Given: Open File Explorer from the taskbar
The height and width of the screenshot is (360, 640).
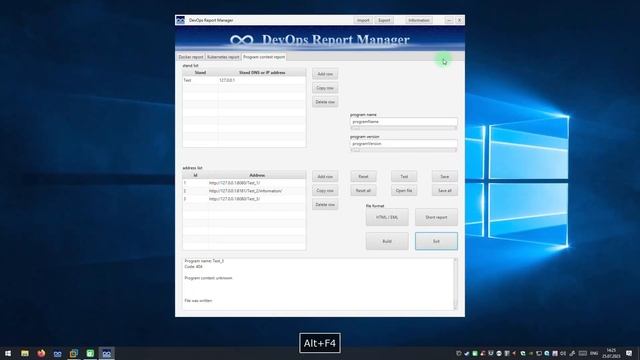Looking at the screenshot, I should tap(25, 353).
